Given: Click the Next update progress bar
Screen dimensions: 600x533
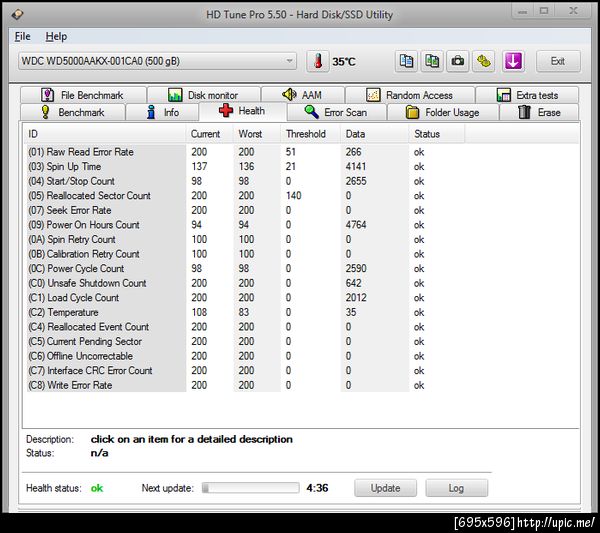Looking at the screenshot, I should (251, 488).
